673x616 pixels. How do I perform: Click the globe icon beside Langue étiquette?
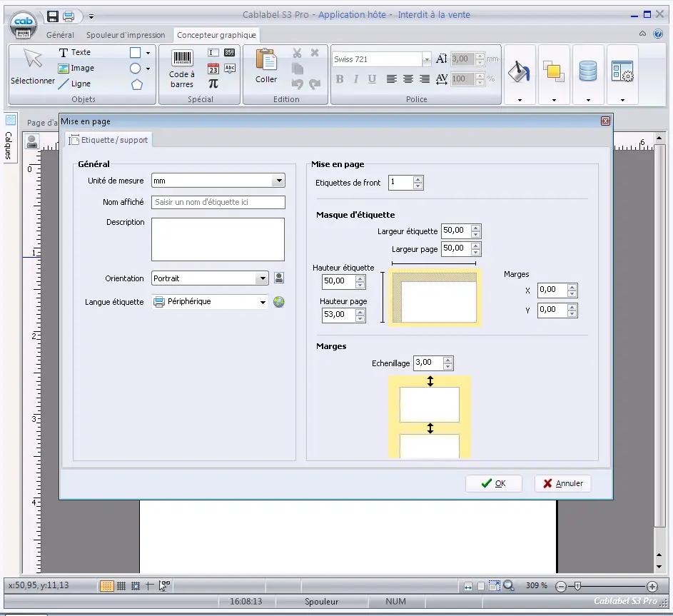279,302
